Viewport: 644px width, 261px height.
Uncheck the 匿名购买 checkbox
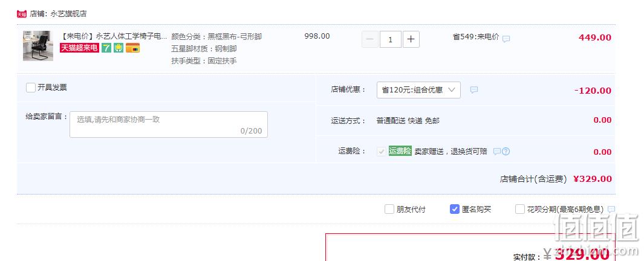[455, 209]
